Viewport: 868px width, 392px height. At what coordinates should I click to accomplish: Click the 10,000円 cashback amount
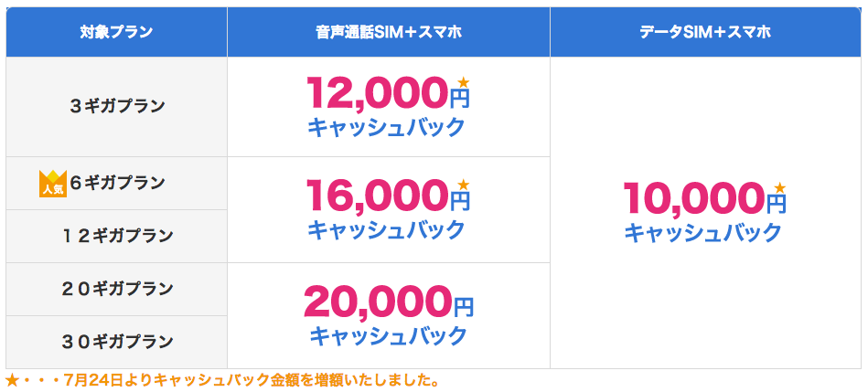704,198
